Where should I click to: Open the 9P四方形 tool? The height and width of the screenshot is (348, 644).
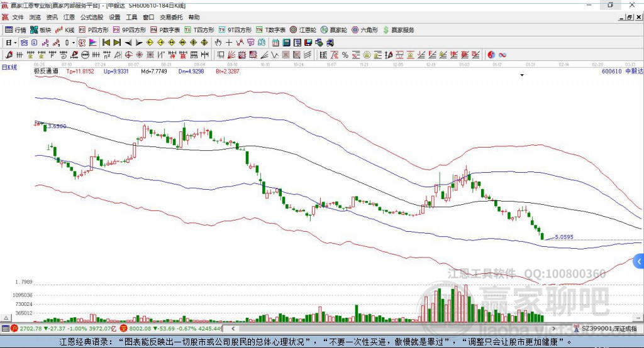coord(130,30)
